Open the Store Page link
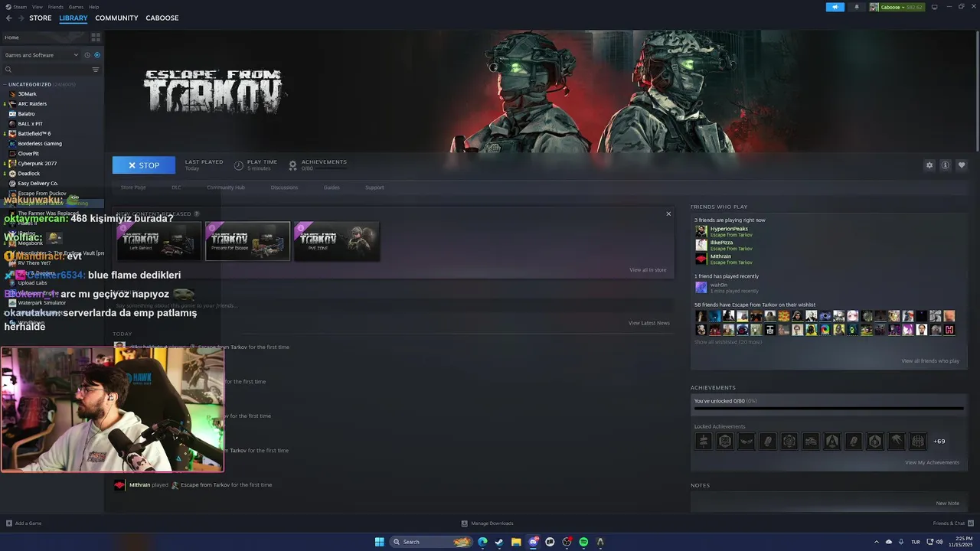Viewport: 980px width, 551px height. click(133, 187)
